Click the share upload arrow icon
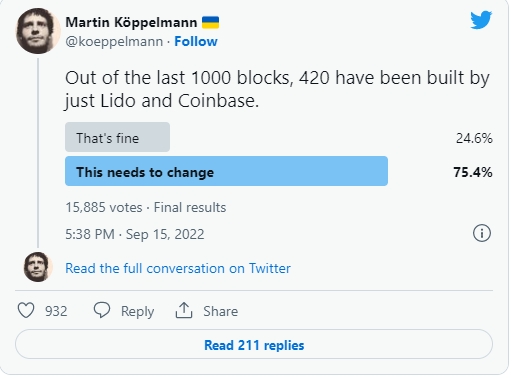 184,310
